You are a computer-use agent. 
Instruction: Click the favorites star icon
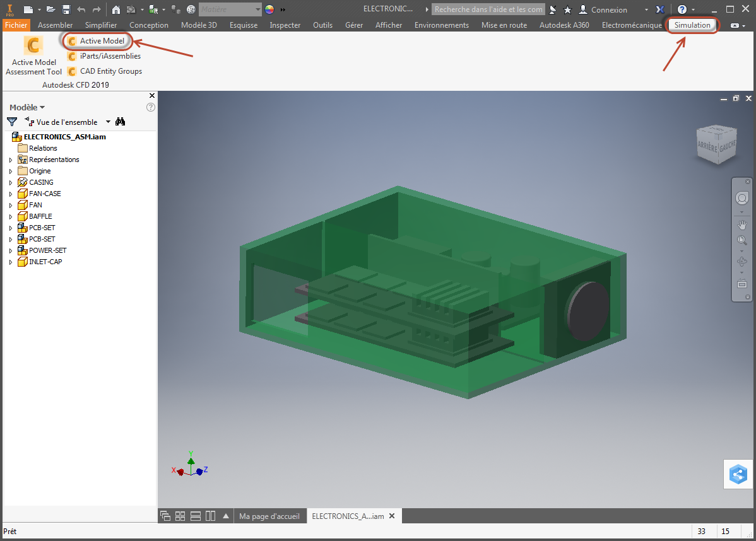pos(567,9)
